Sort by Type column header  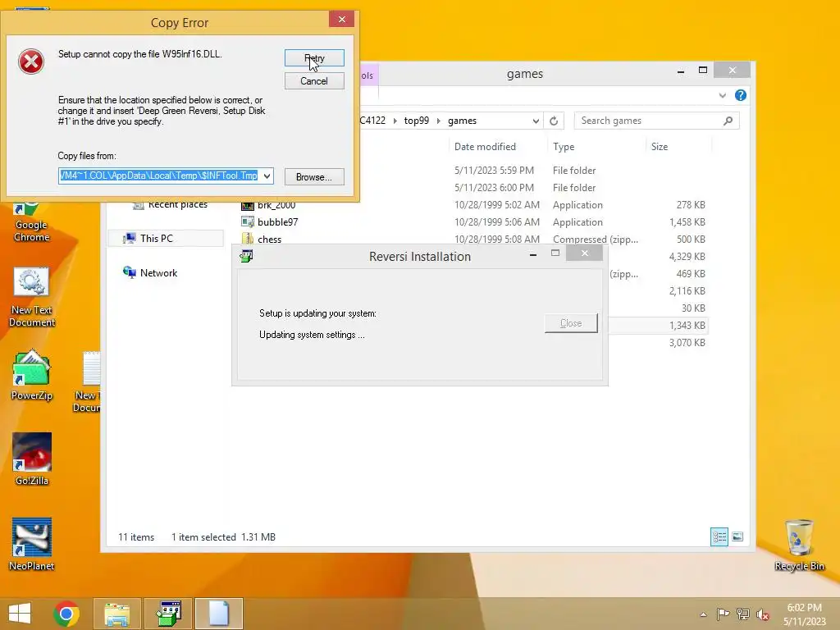point(564,147)
